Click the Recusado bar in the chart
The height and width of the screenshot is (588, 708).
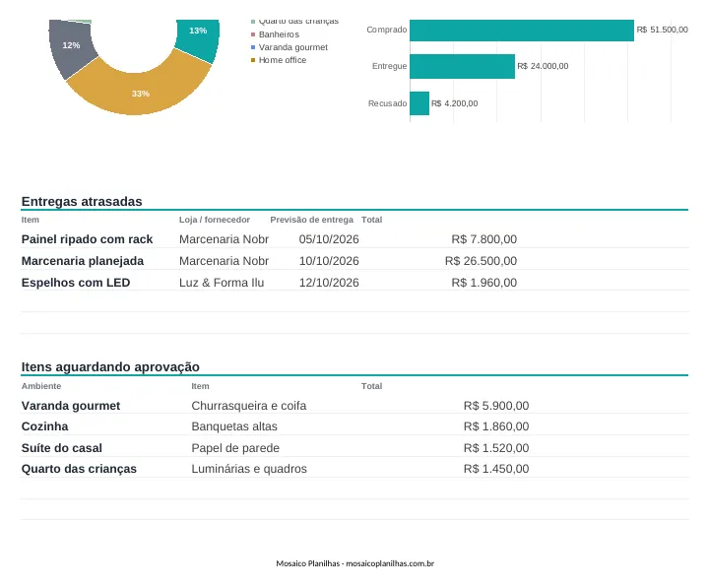click(x=419, y=103)
